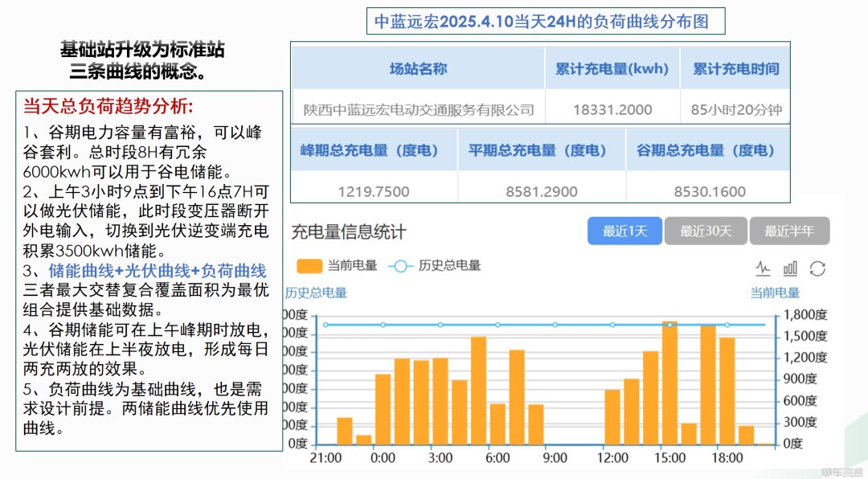Click the orange bar above the 18:00 label
Image resolution: width=868 pixels, height=479 pixels.
(727, 391)
